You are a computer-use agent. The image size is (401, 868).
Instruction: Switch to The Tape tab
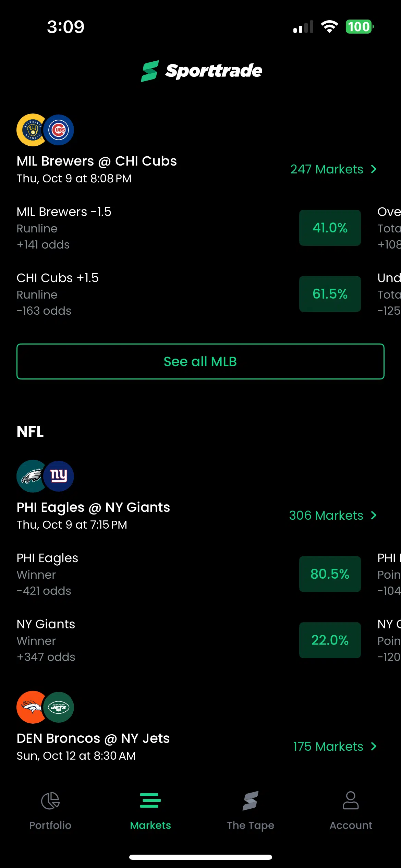coord(251,809)
